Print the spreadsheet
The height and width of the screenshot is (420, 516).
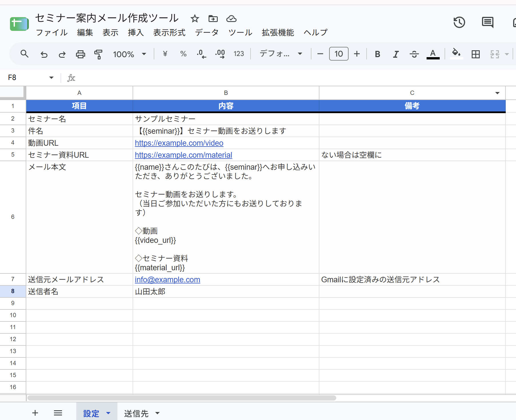click(80, 54)
